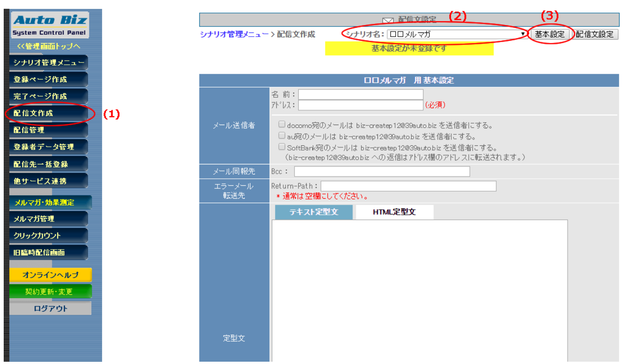Go to 管理画面トップへ link
Viewport: 626px width, 364px height.
coord(49,46)
